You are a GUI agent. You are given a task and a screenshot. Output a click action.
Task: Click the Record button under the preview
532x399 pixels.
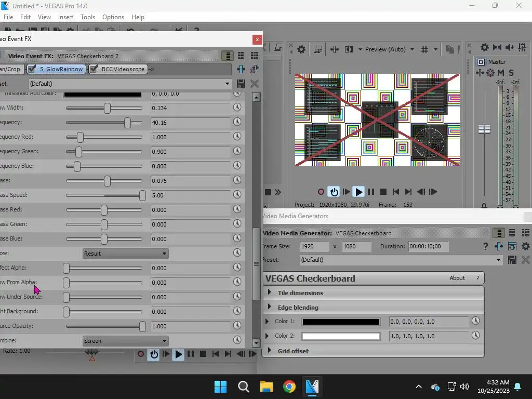click(x=321, y=192)
